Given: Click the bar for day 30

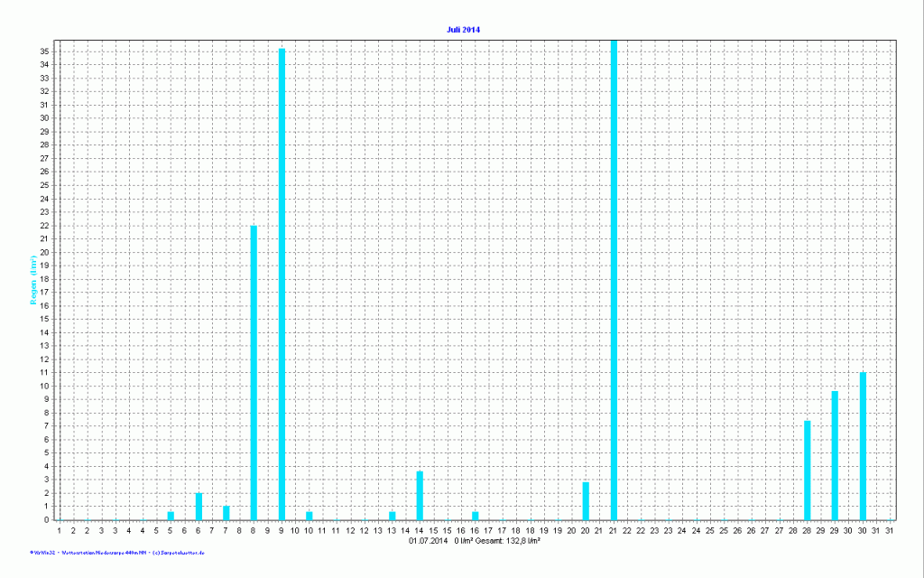Looking at the screenshot, I should [x=863, y=446].
